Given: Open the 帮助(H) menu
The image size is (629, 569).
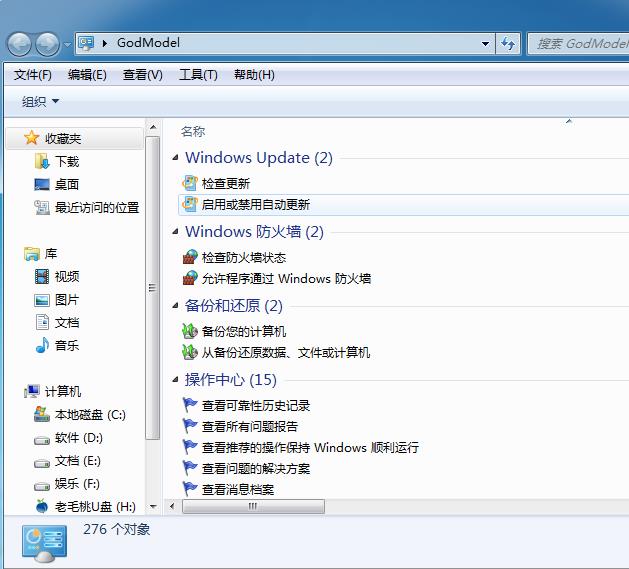Looking at the screenshot, I should [x=254, y=75].
